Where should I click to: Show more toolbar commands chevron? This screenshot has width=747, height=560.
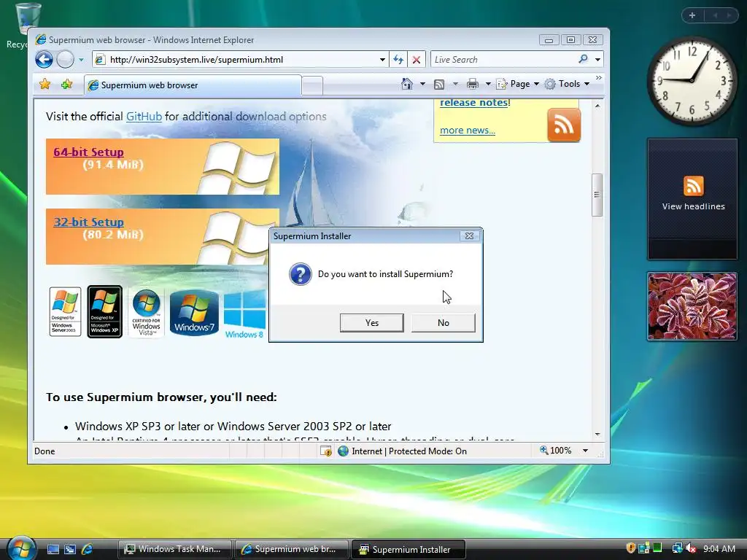point(599,77)
